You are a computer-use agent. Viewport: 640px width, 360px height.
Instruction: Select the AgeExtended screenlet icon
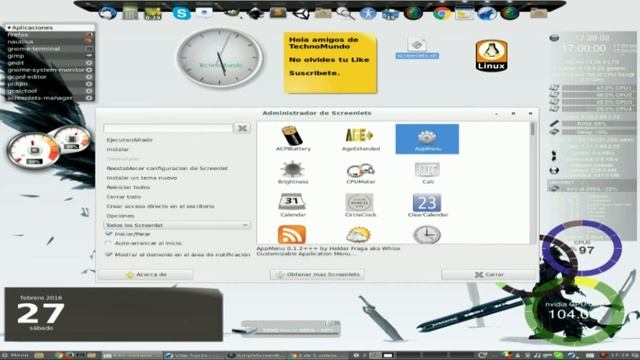[x=360, y=139]
